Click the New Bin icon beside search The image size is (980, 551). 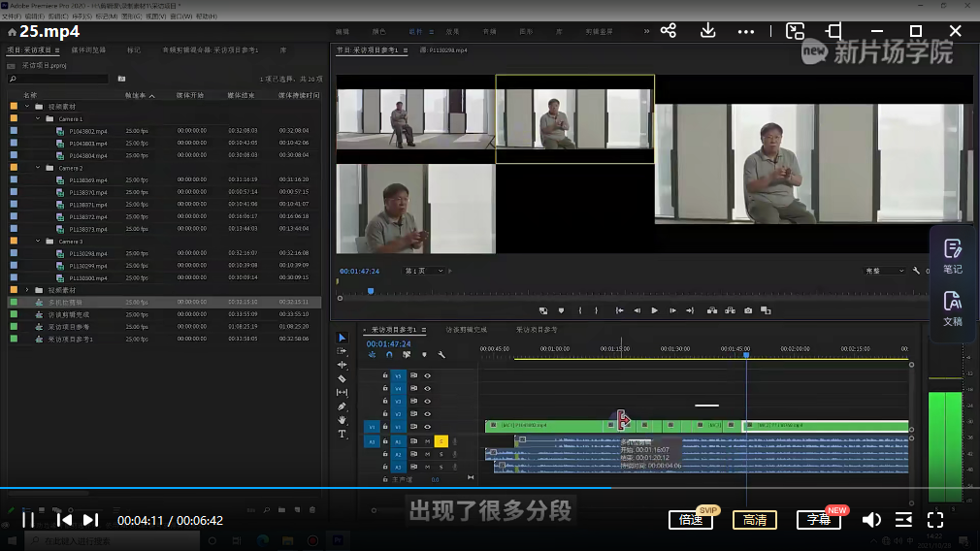pyautogui.click(x=122, y=79)
